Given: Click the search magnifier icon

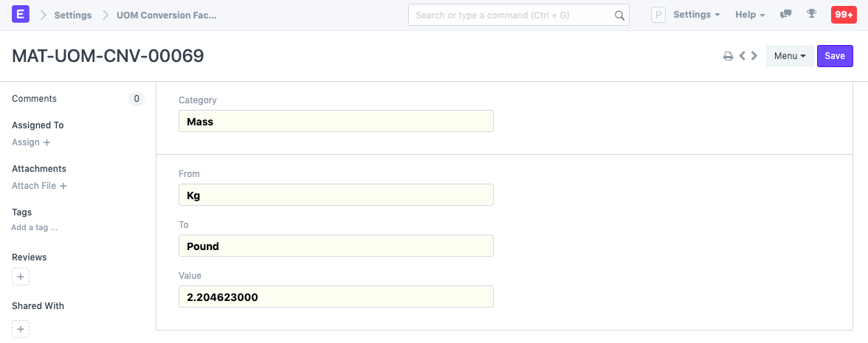Looking at the screenshot, I should (x=619, y=15).
